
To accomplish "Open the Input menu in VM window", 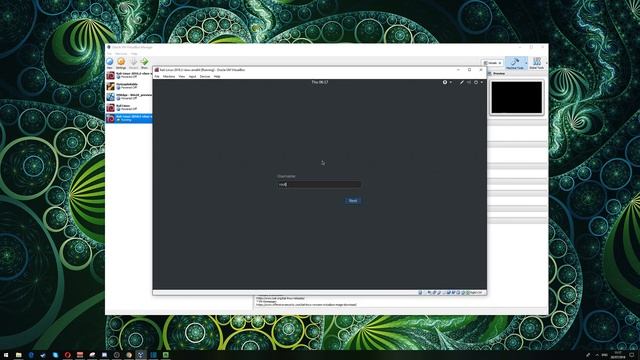I will (192, 76).
